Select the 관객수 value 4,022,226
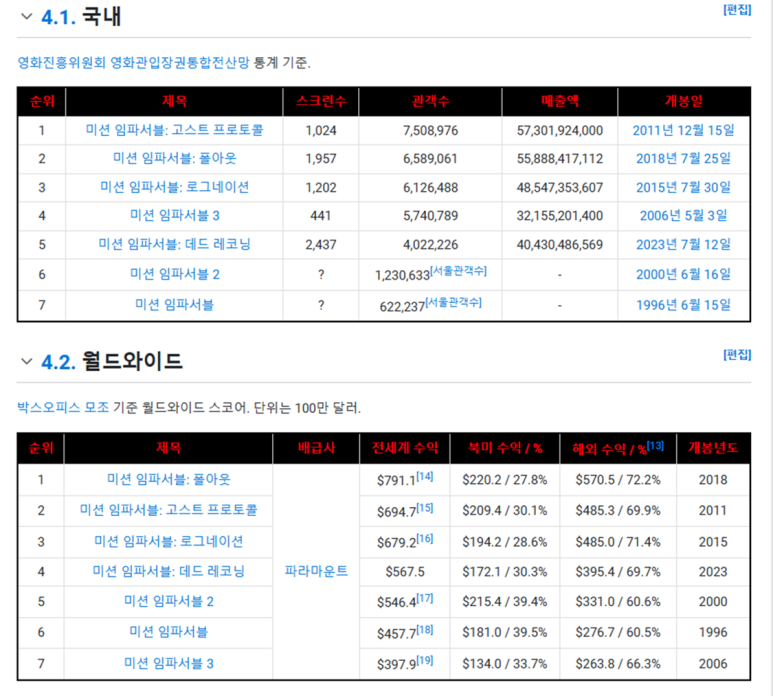The height and width of the screenshot is (696, 773). 430,245
